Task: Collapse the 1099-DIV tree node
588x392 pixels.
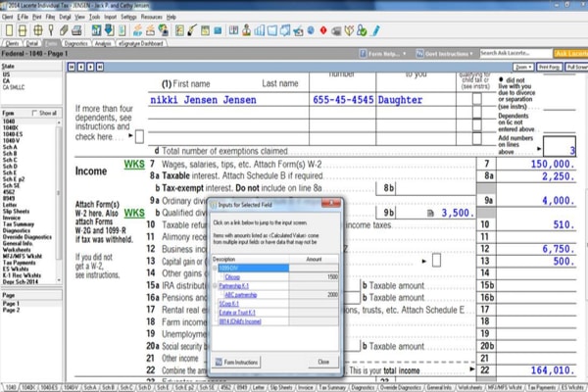Action: tap(215, 268)
